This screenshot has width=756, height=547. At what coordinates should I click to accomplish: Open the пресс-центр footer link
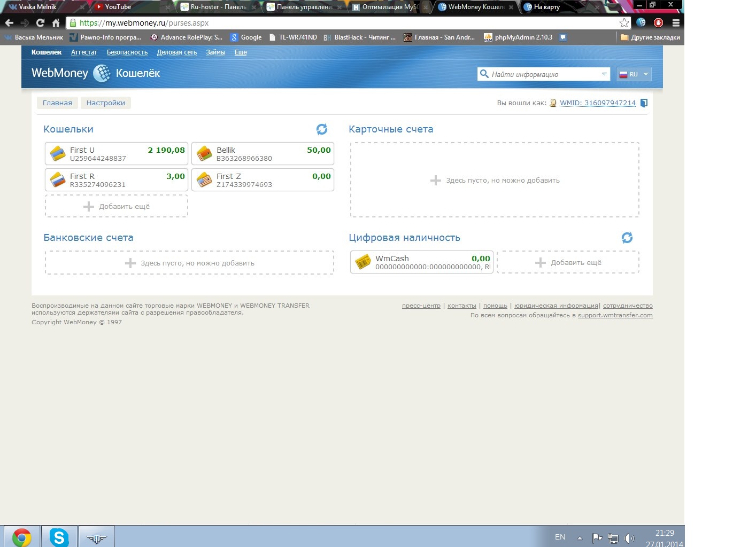pos(421,306)
